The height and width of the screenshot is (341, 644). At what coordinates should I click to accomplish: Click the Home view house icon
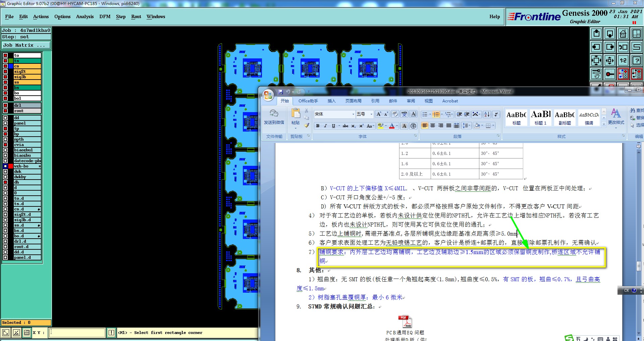point(623,34)
